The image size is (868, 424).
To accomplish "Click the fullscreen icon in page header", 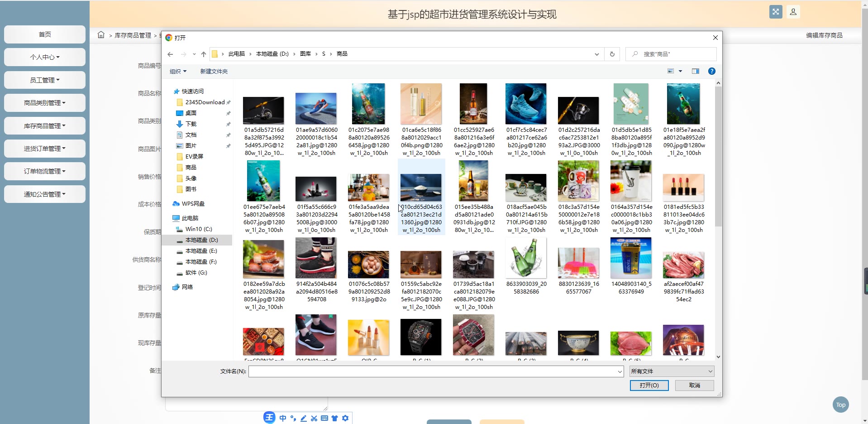I will click(775, 12).
